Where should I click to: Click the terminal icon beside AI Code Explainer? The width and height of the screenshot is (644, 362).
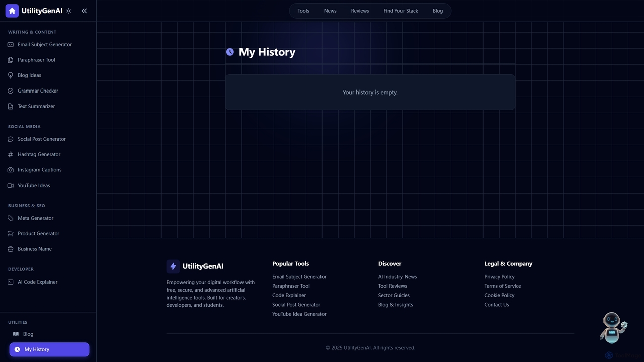coord(11,282)
